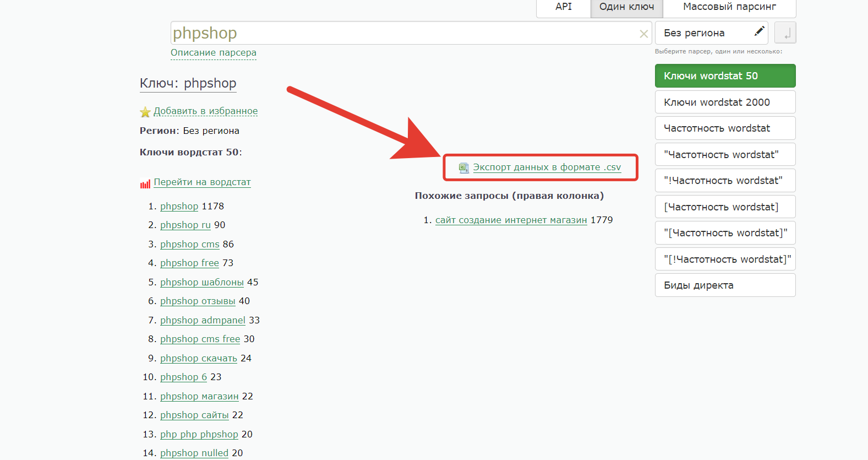Open Экспорт данных в формате .csv link
868x460 pixels.
pyautogui.click(x=547, y=167)
